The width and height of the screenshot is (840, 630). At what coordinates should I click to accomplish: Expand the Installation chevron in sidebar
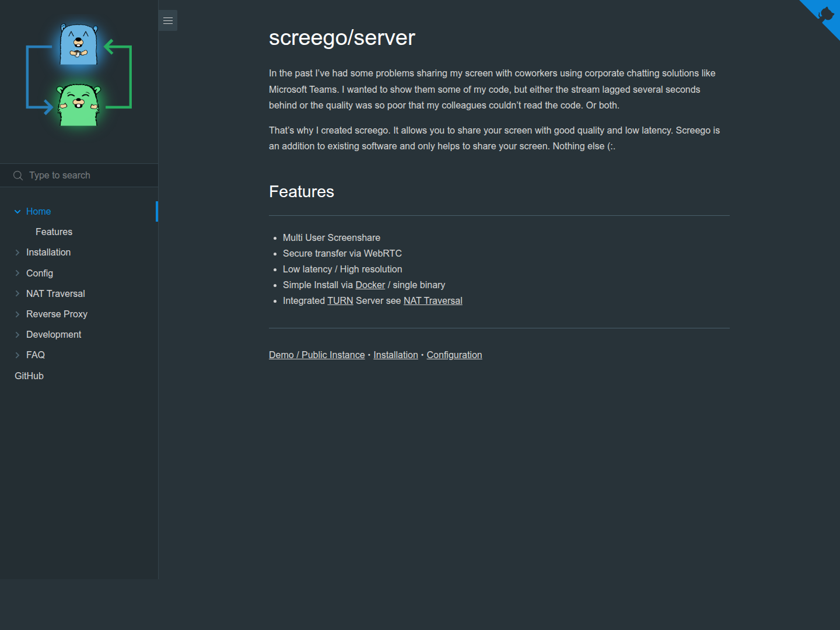point(17,253)
